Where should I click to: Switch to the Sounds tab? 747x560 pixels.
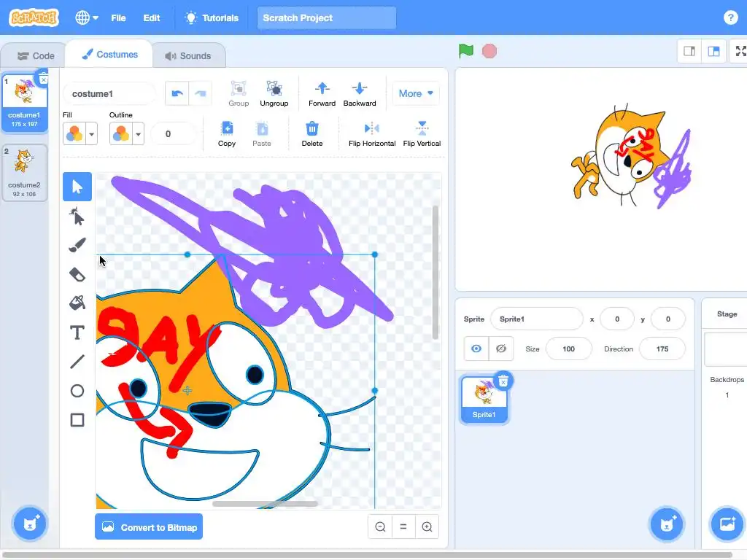click(x=188, y=55)
